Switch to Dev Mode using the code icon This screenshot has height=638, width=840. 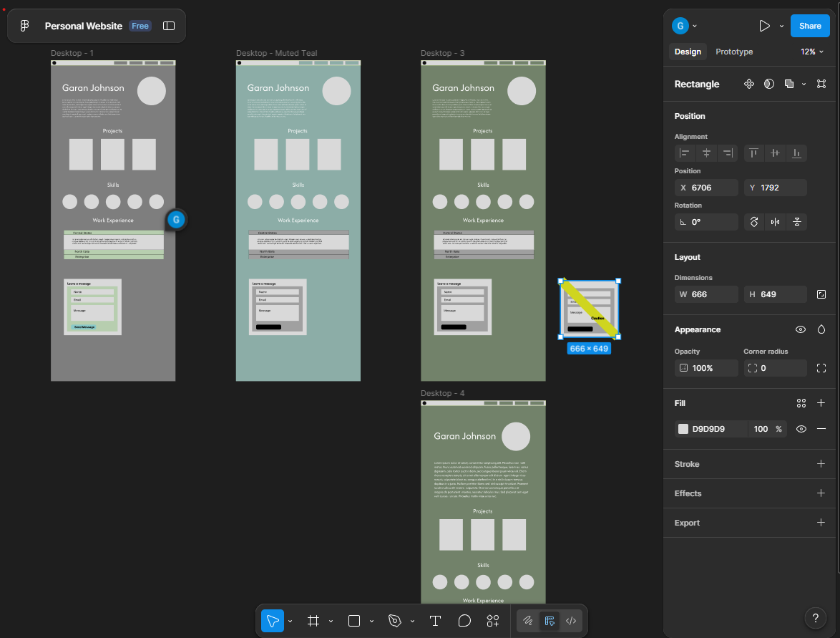[x=570, y=621]
